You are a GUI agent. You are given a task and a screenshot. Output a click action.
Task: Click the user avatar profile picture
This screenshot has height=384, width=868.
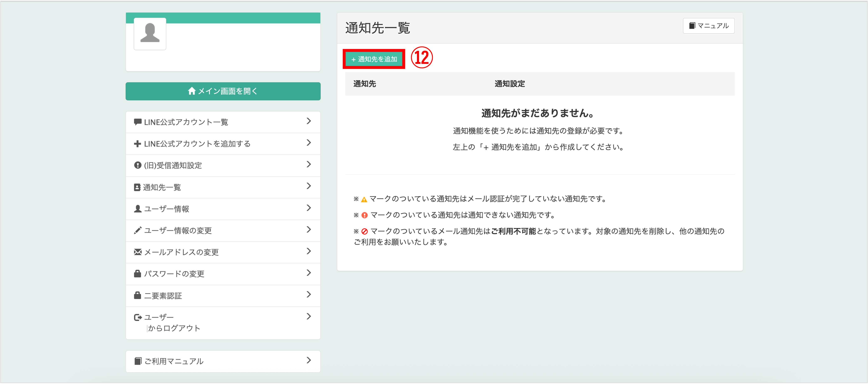click(150, 34)
